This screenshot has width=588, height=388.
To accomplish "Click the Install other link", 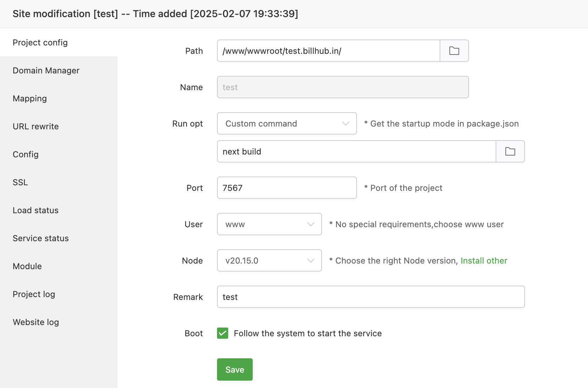I will (484, 261).
